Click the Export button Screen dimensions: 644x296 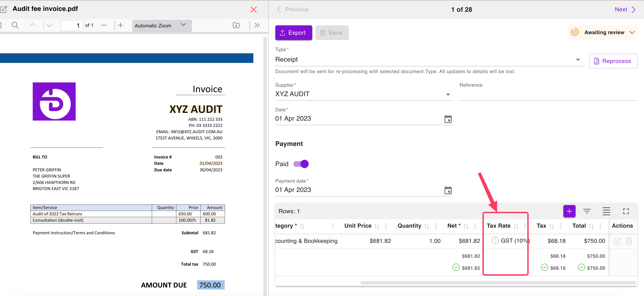coord(293,33)
